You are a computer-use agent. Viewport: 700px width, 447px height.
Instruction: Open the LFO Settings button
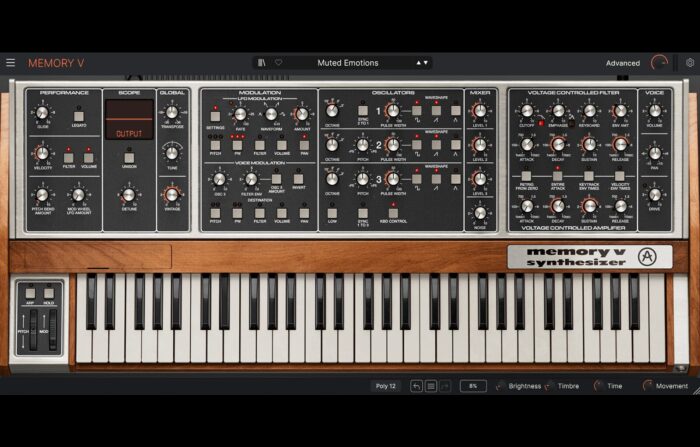(215, 117)
